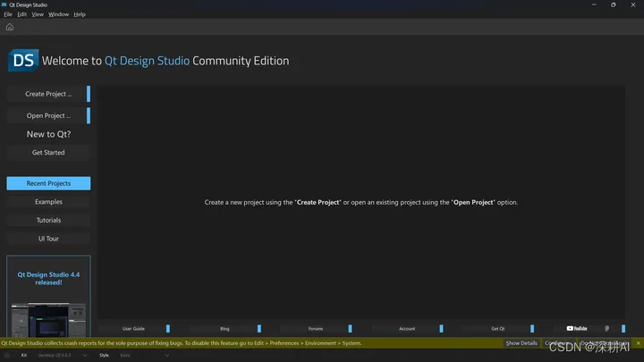
Task: Start the UI Tour
Action: point(48,239)
